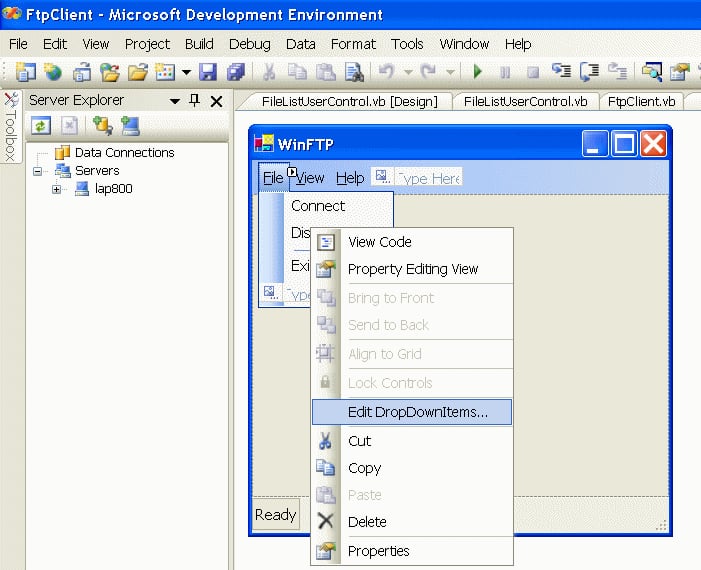Click the Copy icon in main toolbar
701x570 pixels.
(x=297, y=72)
